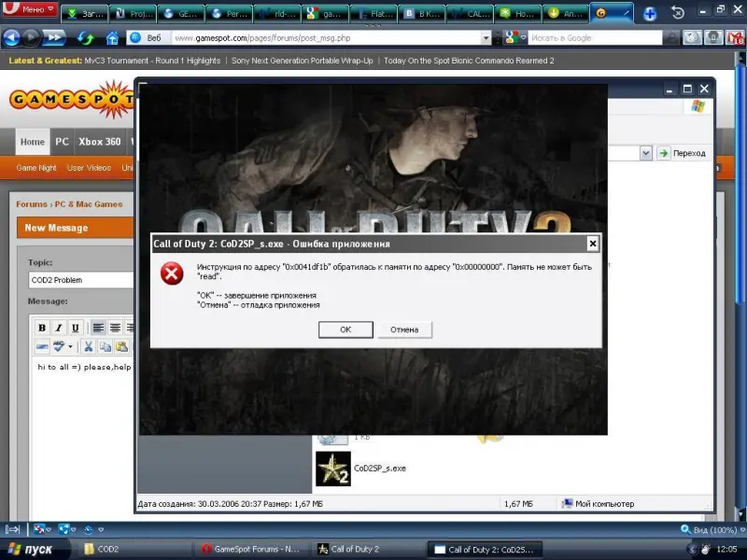The height and width of the screenshot is (560, 747).
Task: Open Sony Next Generation Portable Wrap-Up link
Action: 302,61
